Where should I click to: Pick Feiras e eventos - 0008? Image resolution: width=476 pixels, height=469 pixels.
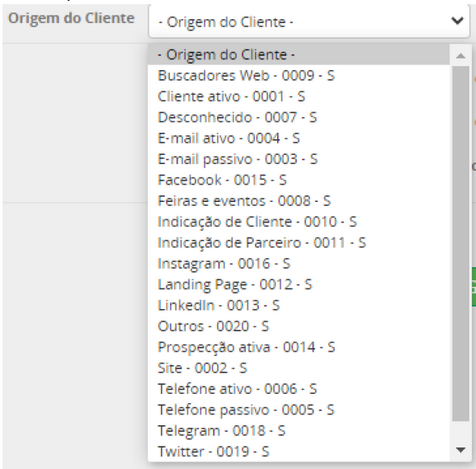[x=299, y=201]
